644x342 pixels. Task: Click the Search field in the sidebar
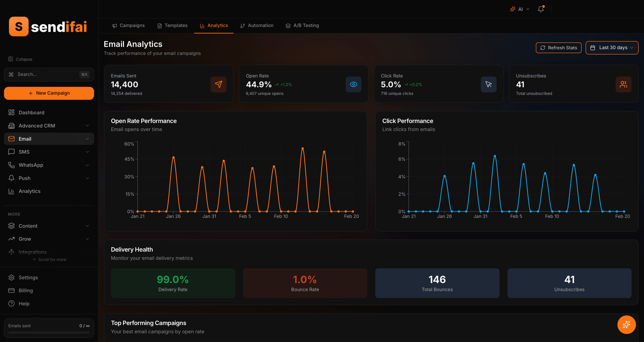pos(49,74)
